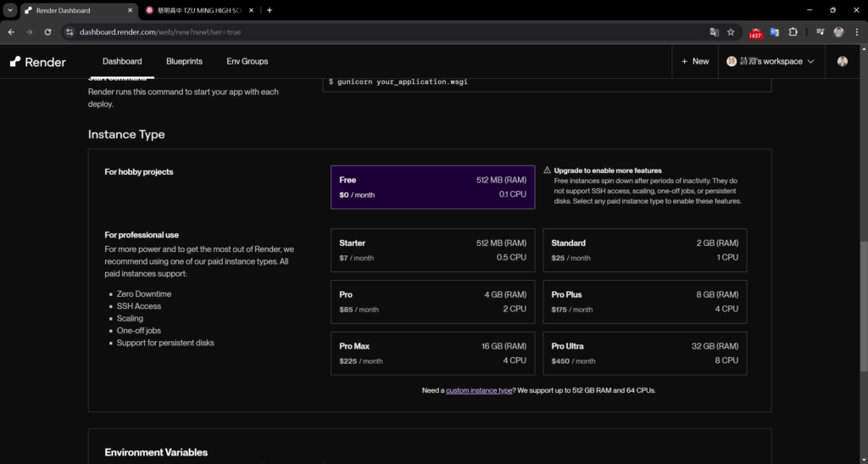Click the 'For professional use' label

click(x=142, y=235)
